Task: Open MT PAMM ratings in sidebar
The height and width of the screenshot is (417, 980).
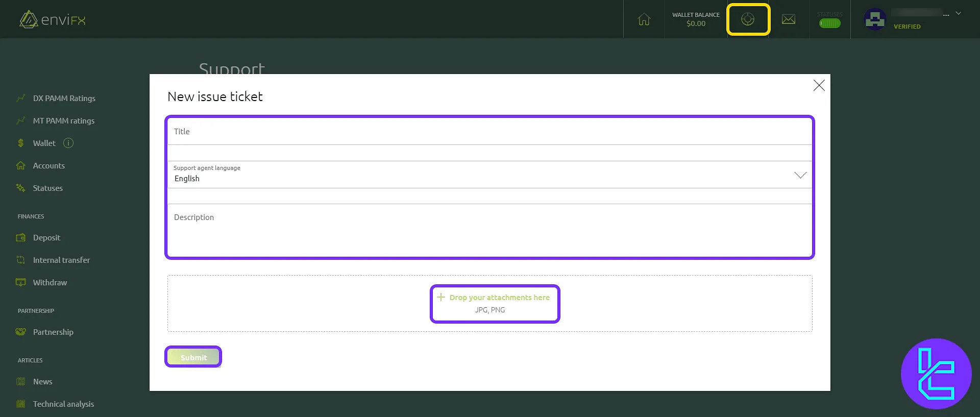Action: pos(64,120)
